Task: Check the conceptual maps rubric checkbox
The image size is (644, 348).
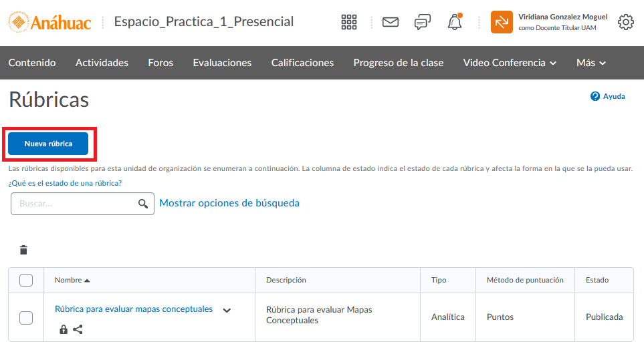Action: (x=26, y=317)
